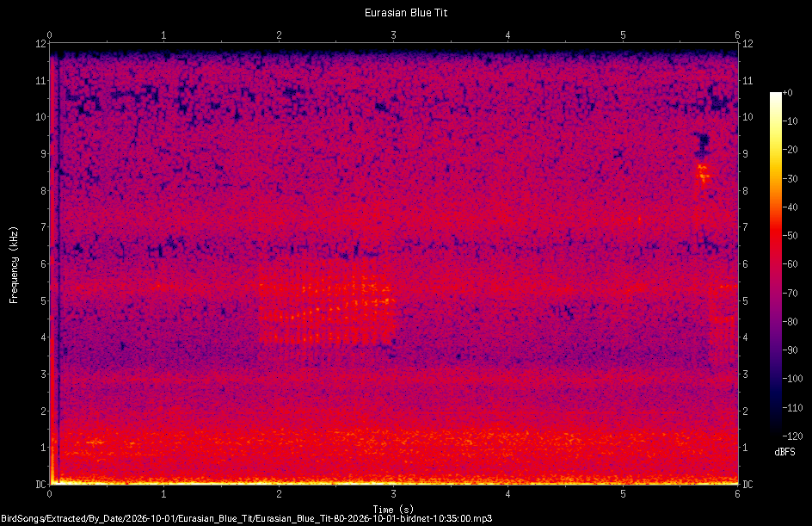812x526 pixels.
Task: Click the "1" tick on the top time axis
Action: click(163, 35)
